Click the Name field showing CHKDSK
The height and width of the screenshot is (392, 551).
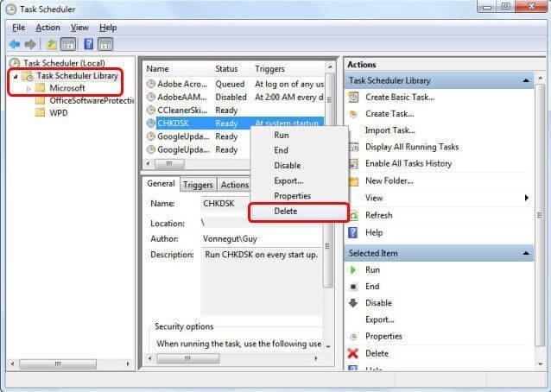225,204
